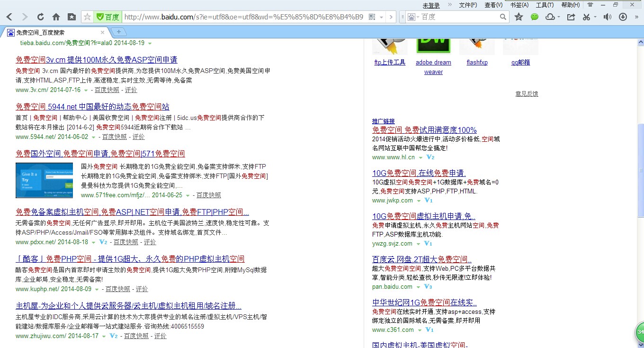644x348 pixels.
Task: Click the 未登录 login link
Action: pyautogui.click(x=431, y=5)
